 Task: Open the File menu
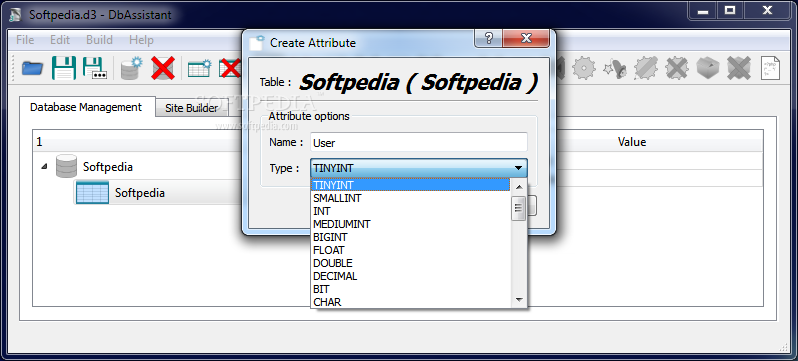tap(25, 40)
